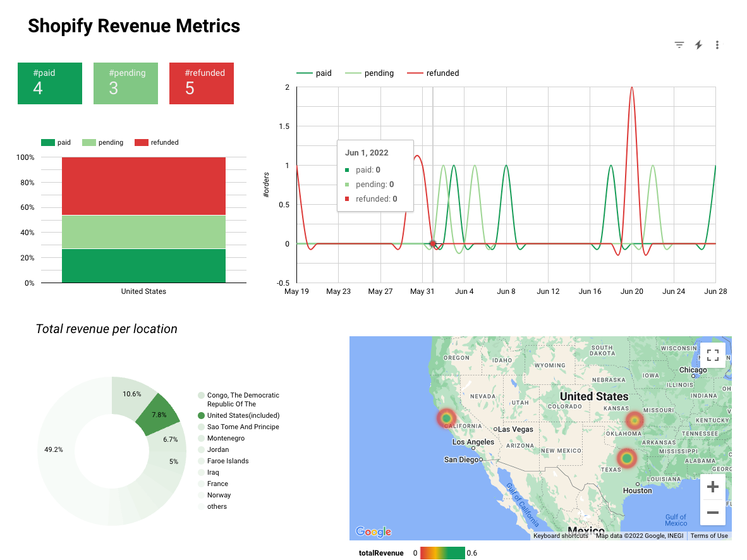This screenshot has width=747, height=560.
Task: Click the Shopify Revenue Metrics title
Action: coord(134,26)
